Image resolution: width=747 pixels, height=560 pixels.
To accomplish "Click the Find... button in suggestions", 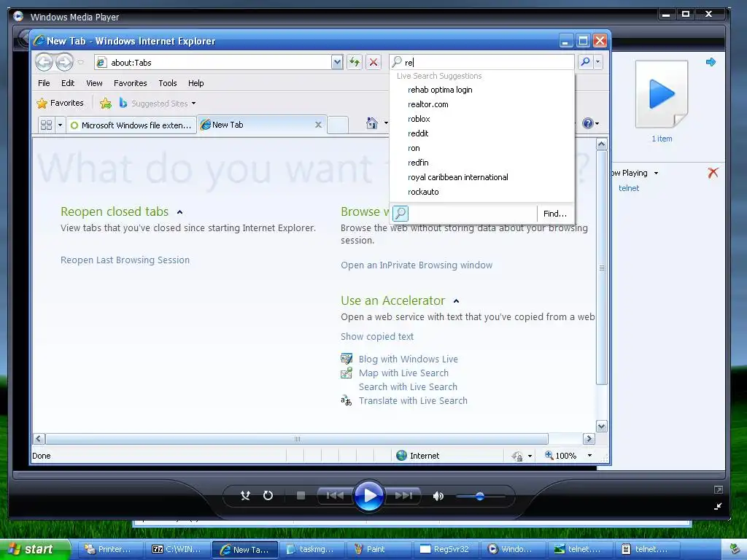I will [555, 214].
